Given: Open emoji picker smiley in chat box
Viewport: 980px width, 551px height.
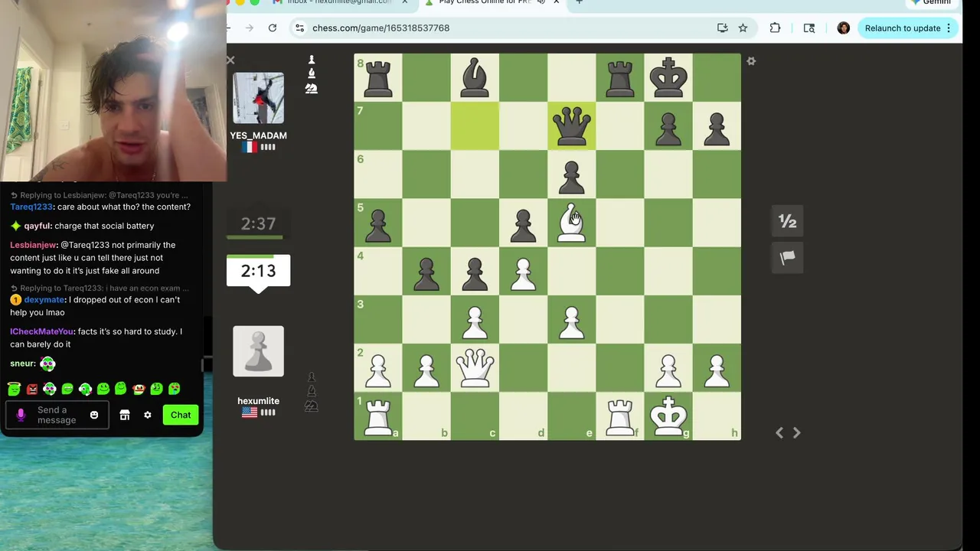Looking at the screenshot, I should 94,415.
